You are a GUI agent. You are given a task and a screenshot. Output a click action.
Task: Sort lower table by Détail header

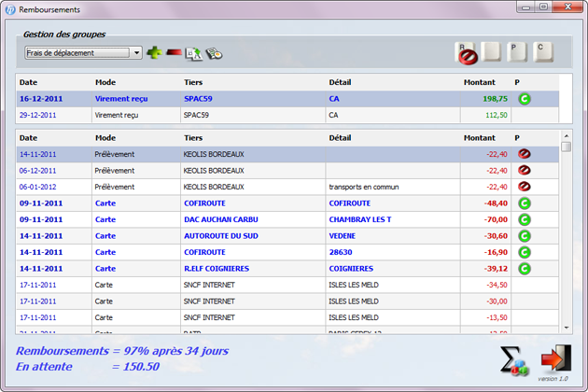(340, 138)
